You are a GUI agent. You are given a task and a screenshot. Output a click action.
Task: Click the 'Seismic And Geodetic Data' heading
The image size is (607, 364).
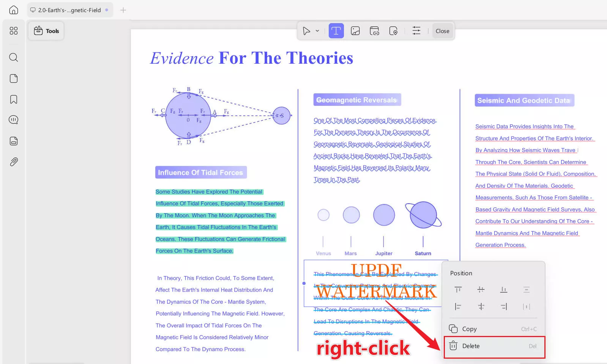[x=524, y=100]
